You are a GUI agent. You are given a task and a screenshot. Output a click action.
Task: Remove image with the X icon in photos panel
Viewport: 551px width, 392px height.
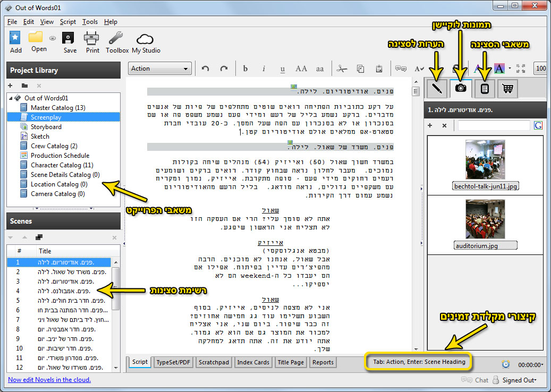click(x=444, y=125)
